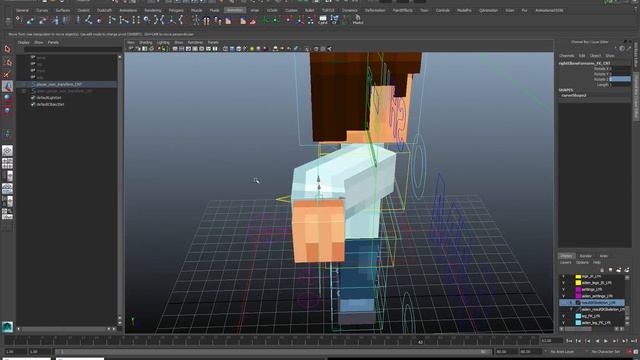The height and width of the screenshot is (360, 640).
Task: Switch to the Render layers tab
Action: point(585,256)
